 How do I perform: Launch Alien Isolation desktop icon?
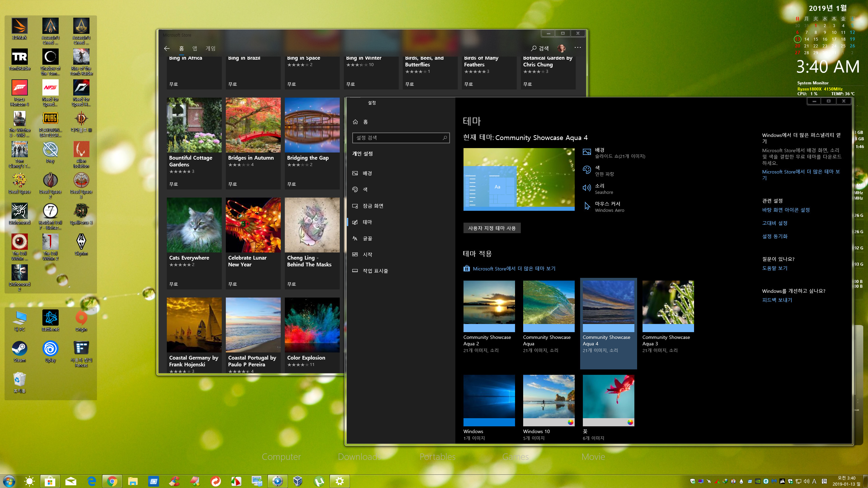point(81,155)
